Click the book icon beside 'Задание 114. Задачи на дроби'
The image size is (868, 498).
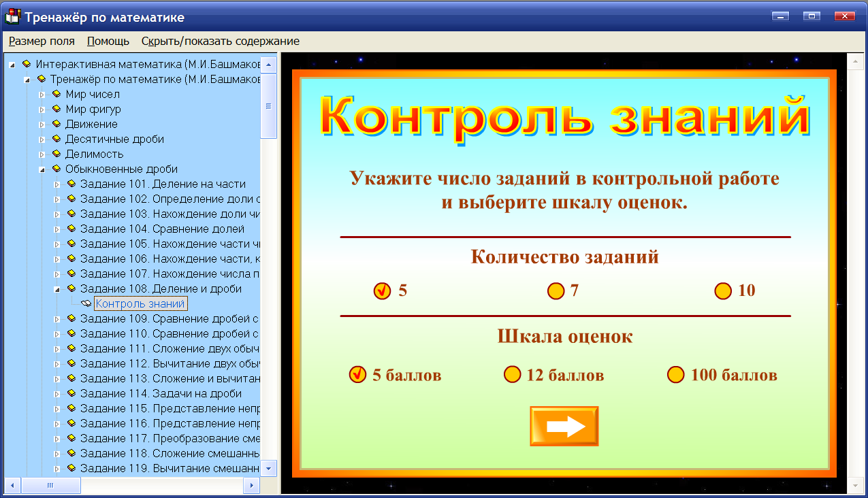71,393
